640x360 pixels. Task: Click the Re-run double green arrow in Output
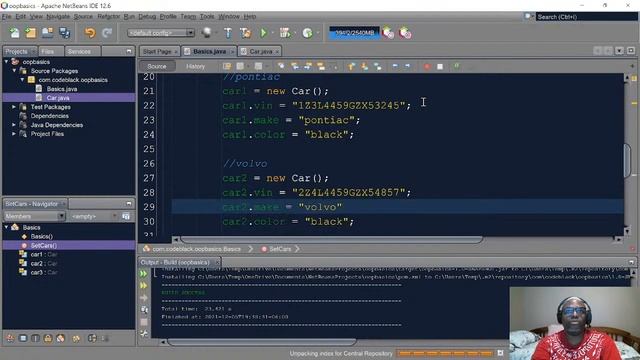coord(144,273)
